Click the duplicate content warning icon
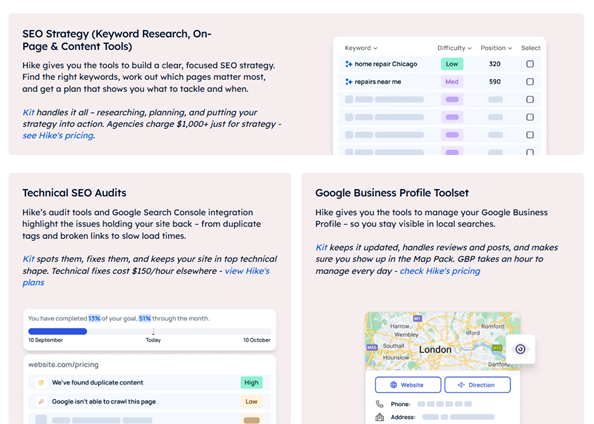Viewport: 594px width, 424px height. [x=41, y=383]
